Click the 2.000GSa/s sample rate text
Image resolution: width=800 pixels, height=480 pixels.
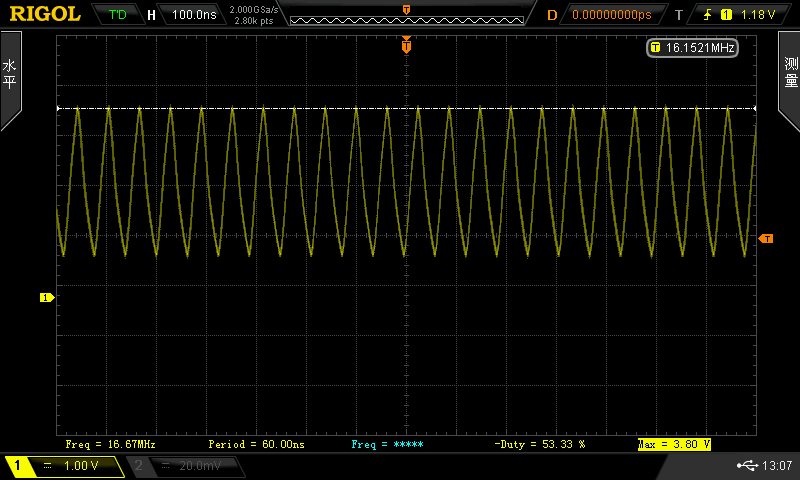(254, 10)
